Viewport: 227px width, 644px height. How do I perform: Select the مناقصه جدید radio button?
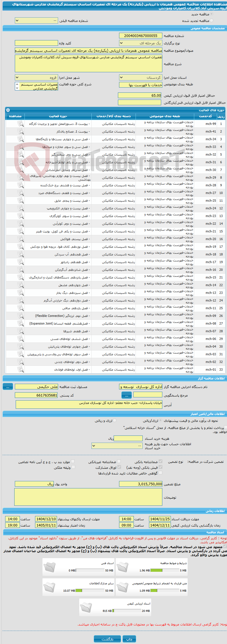[211, 14]
